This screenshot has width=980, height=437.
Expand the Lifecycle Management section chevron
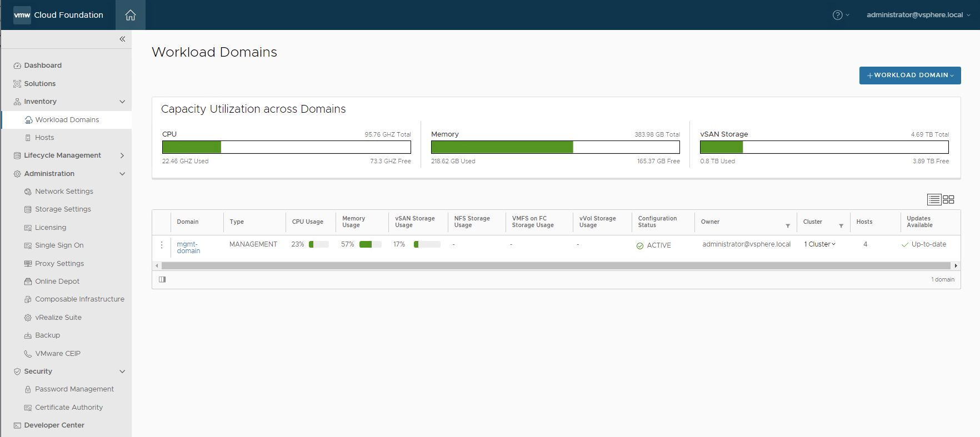(x=122, y=155)
